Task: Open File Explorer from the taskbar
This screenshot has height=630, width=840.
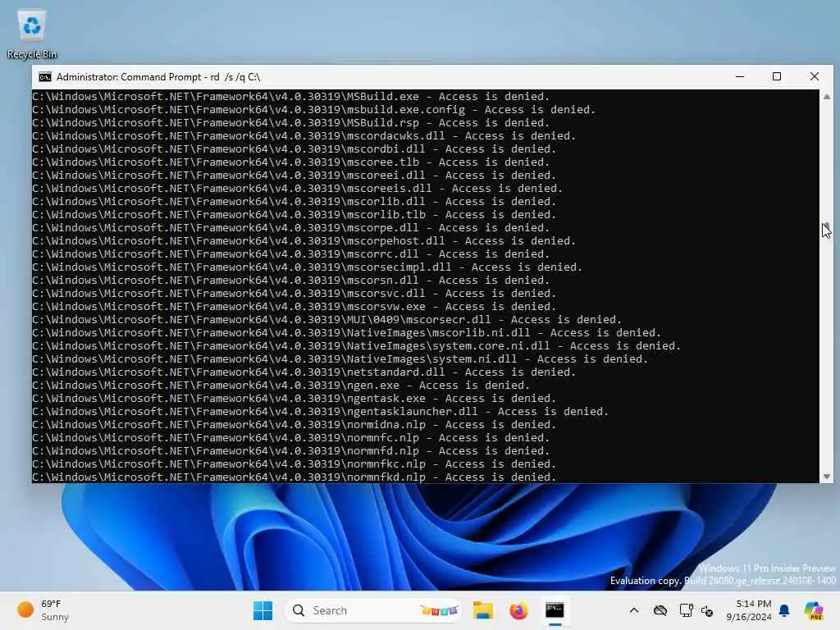Action: coord(482,610)
